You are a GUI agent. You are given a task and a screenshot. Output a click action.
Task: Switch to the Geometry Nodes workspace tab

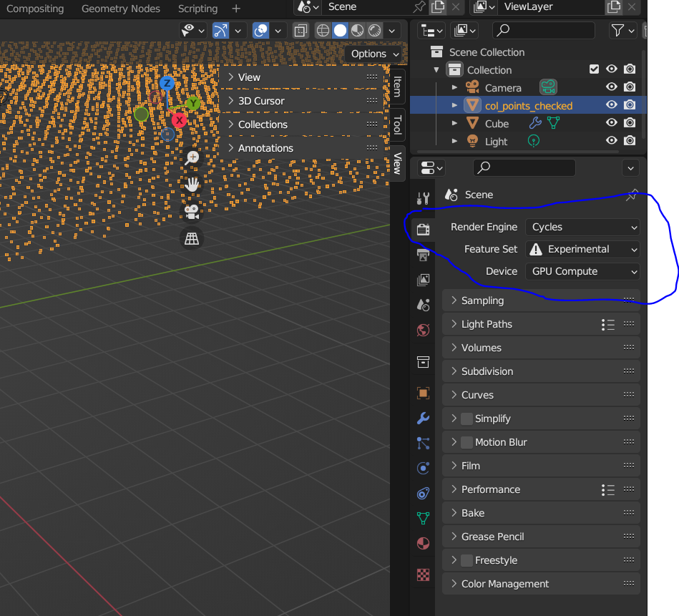(x=120, y=9)
